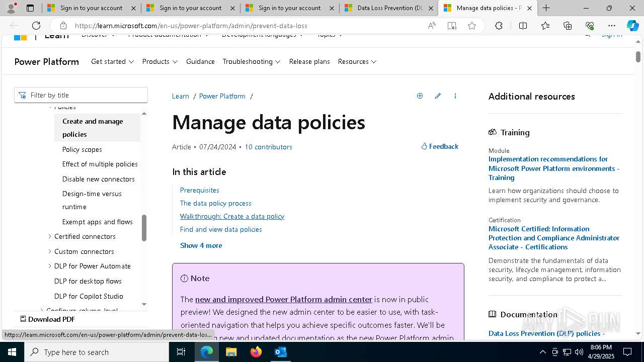Expand the Get started menu
Image resolution: width=644 pixels, height=362 pixels.
tap(112, 61)
